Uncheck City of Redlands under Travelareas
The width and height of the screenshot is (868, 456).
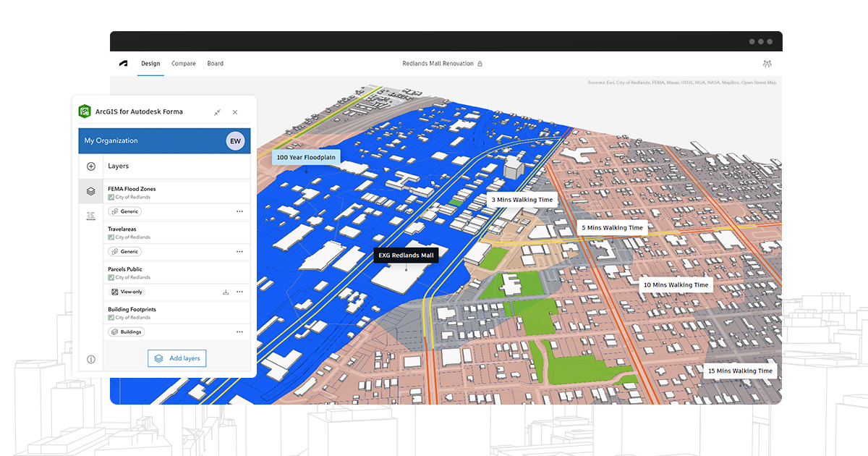[x=111, y=236]
